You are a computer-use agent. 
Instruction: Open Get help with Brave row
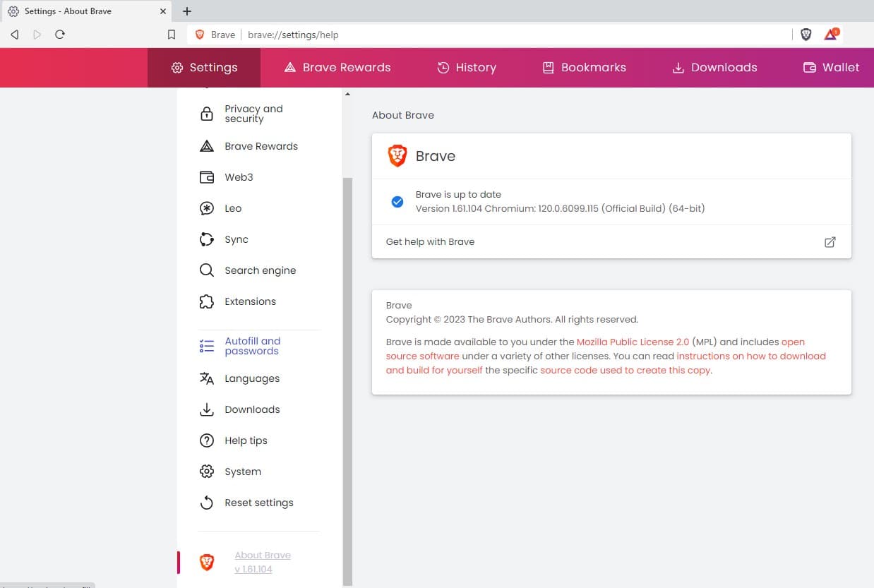click(611, 241)
